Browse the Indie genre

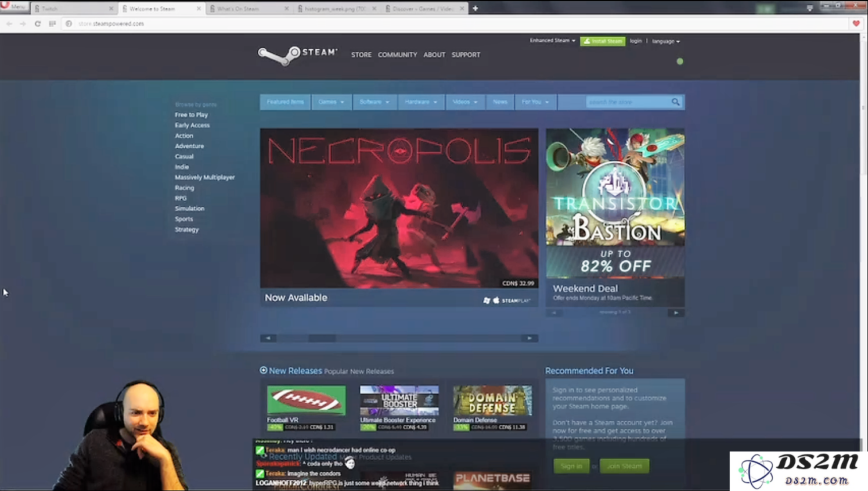coord(182,167)
